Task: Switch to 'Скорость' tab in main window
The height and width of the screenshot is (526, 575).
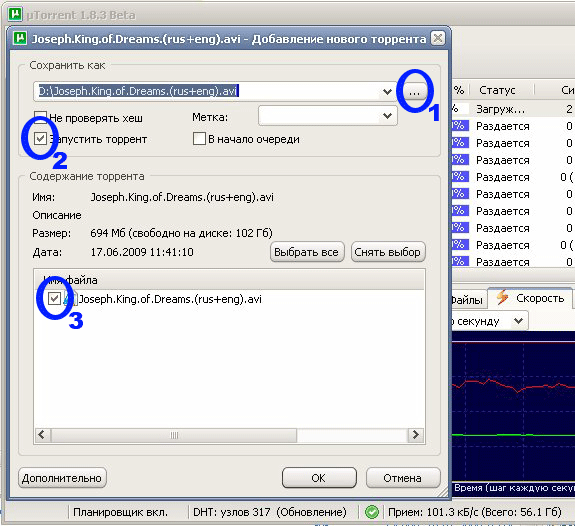Action: [530, 298]
